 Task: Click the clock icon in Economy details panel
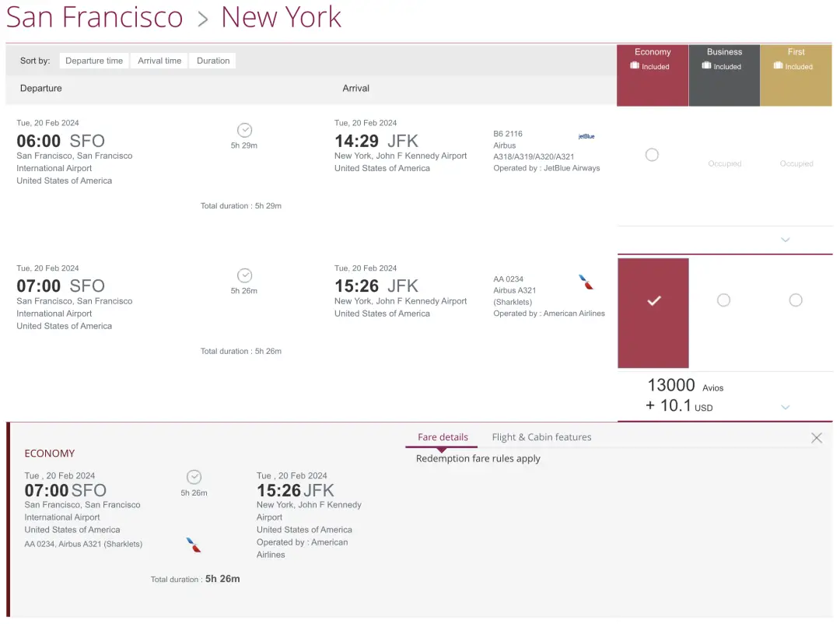[x=194, y=477]
